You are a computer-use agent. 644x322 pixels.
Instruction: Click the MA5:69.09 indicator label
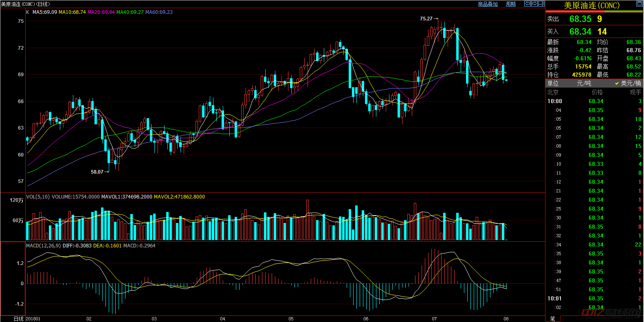pos(45,12)
